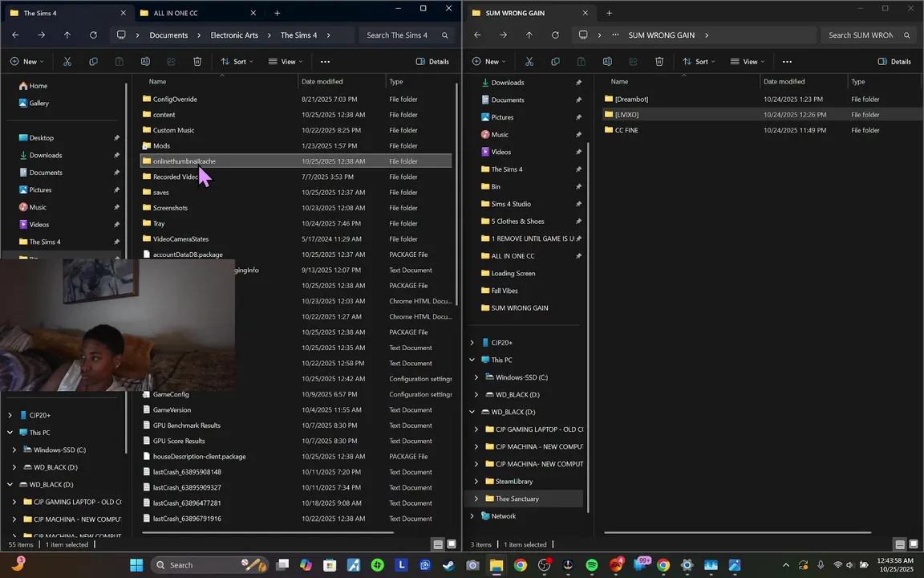Sort by Type column in The Sims 4 window
Image resolution: width=924 pixels, height=578 pixels.
click(x=419, y=81)
